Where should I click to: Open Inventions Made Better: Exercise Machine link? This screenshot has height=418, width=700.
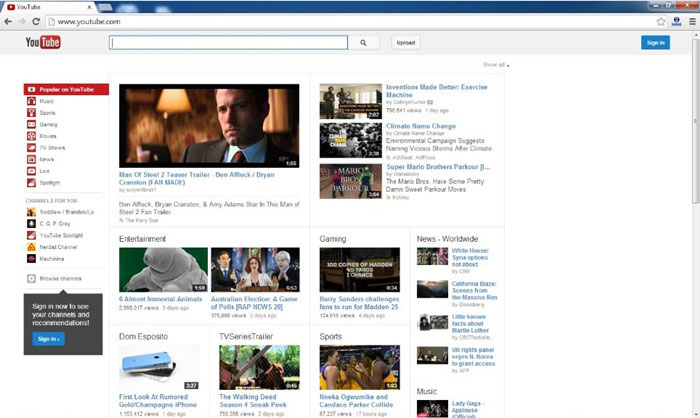437,91
